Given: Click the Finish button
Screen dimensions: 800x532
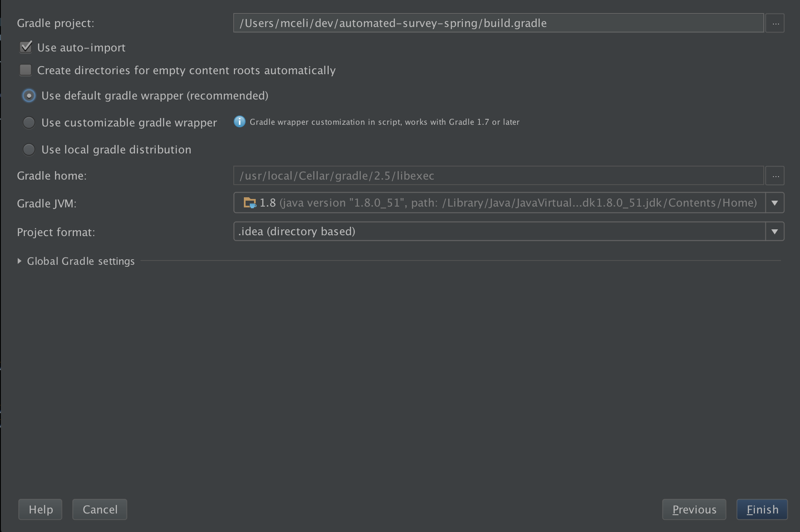Looking at the screenshot, I should click(762, 510).
